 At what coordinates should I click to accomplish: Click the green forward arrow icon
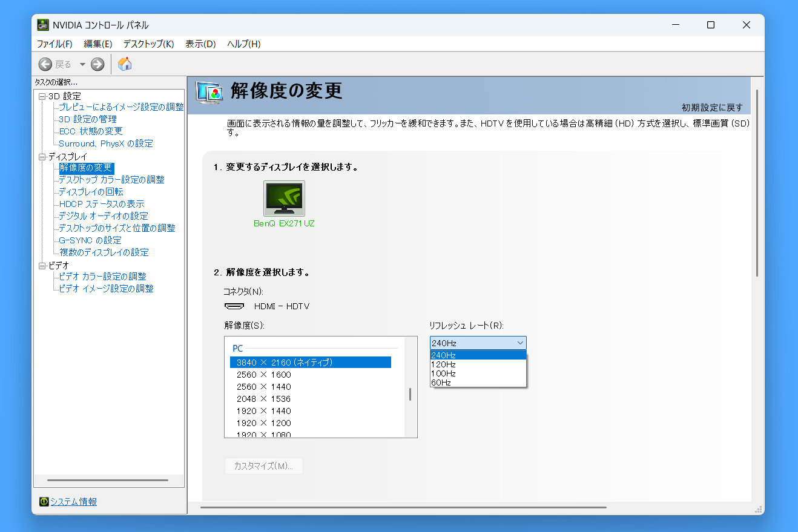[x=97, y=64]
